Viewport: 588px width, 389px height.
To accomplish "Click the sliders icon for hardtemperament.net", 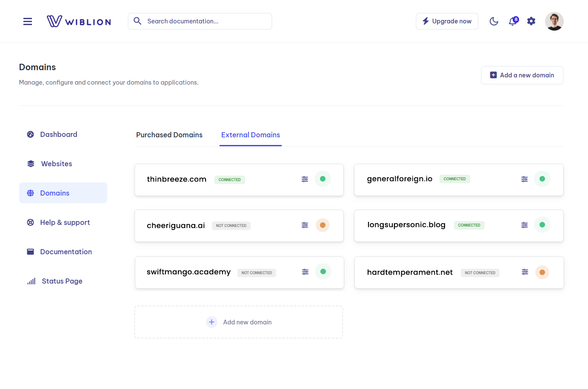I will pos(525,272).
